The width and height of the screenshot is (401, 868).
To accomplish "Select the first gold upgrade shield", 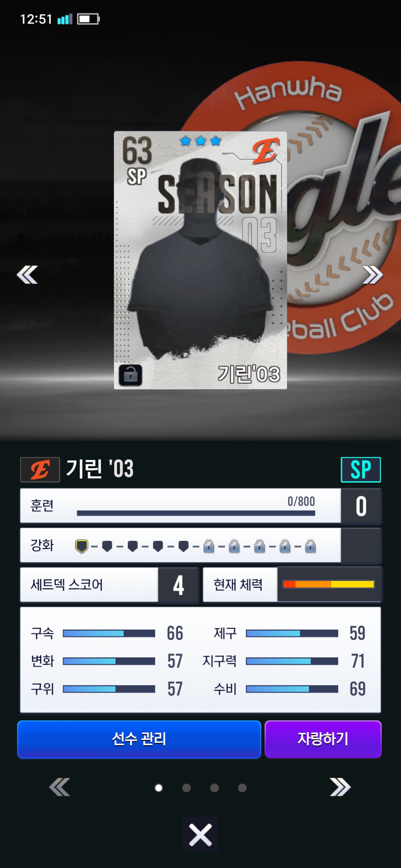I will tap(82, 546).
